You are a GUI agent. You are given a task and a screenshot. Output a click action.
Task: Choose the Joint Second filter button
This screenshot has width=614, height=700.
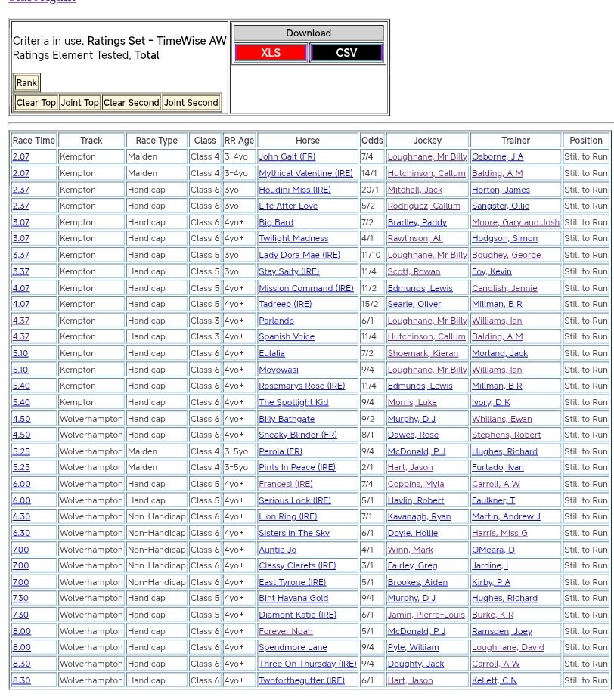coord(191,103)
